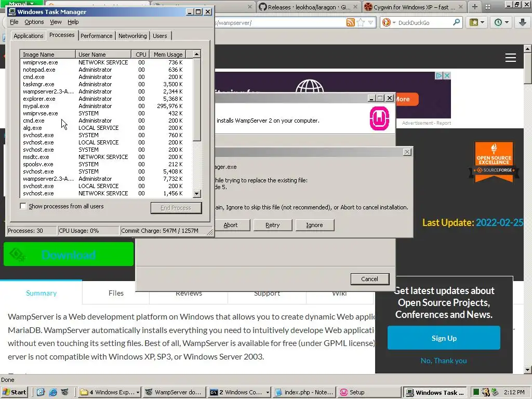Click Cancel in the WampServer Setup window

click(x=370, y=279)
